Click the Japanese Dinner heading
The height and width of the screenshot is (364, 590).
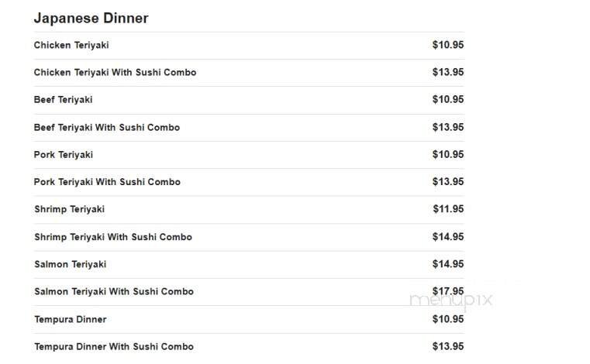(91, 18)
